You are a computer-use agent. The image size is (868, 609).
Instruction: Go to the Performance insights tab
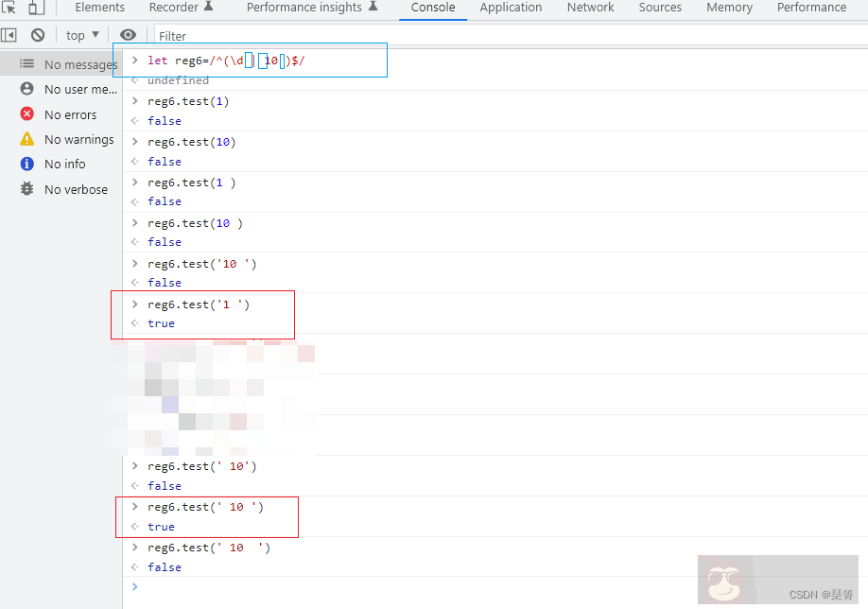[311, 8]
